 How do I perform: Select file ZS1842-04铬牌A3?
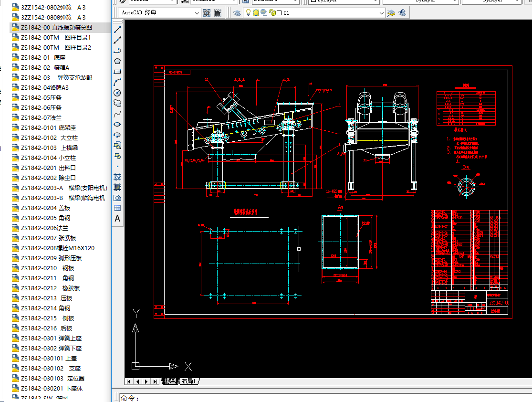40,87
